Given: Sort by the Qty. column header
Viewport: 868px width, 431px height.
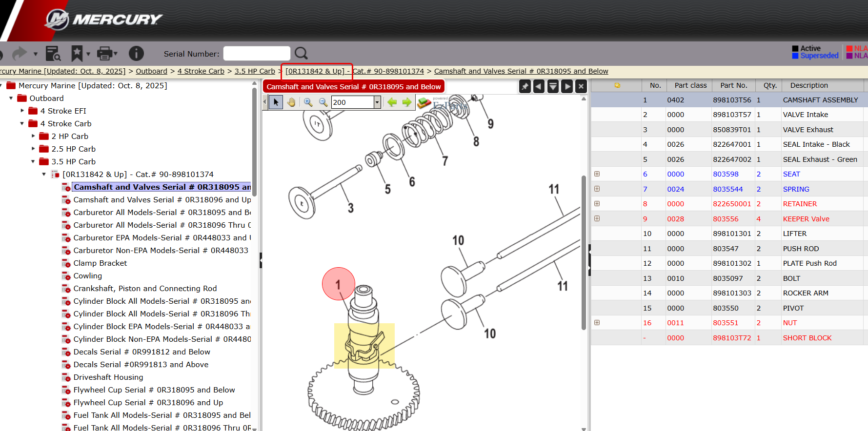Looking at the screenshot, I should [x=770, y=85].
